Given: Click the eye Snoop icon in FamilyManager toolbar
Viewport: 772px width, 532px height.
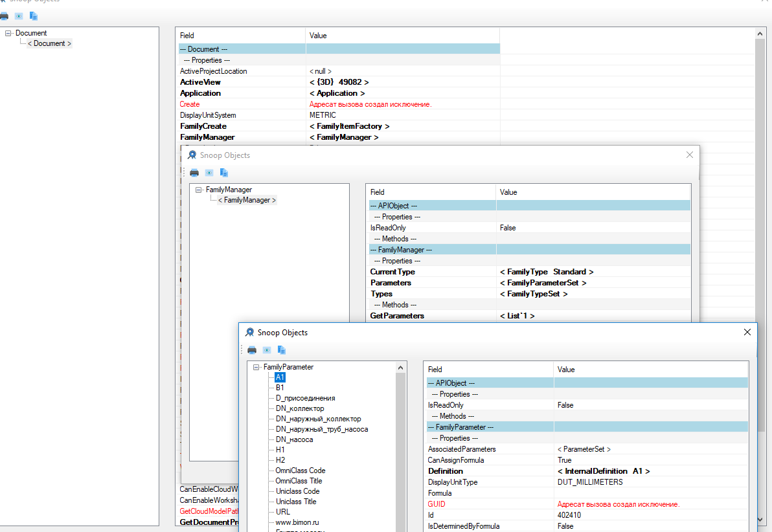Looking at the screenshot, I should click(209, 173).
